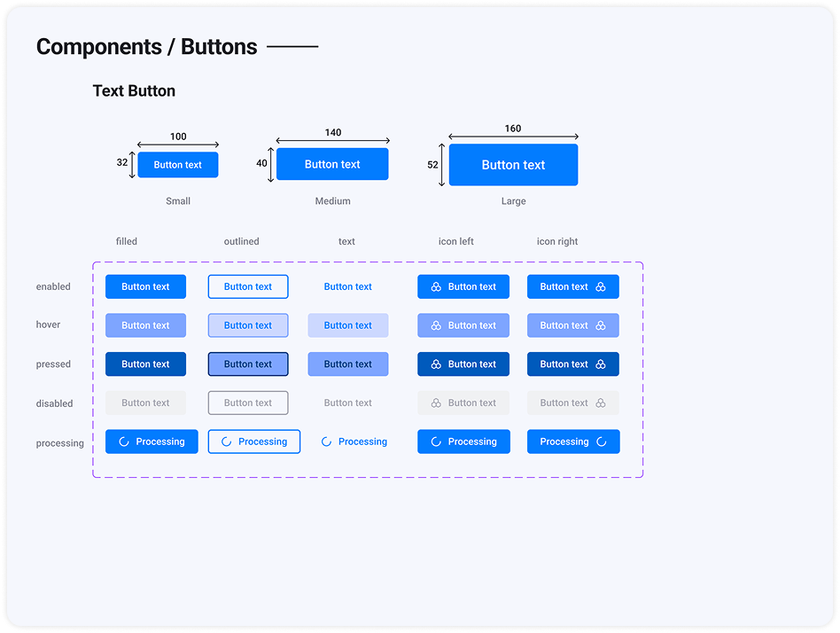Click the pressed-state outlined button
Screen dimensions: 840x633
tap(248, 364)
